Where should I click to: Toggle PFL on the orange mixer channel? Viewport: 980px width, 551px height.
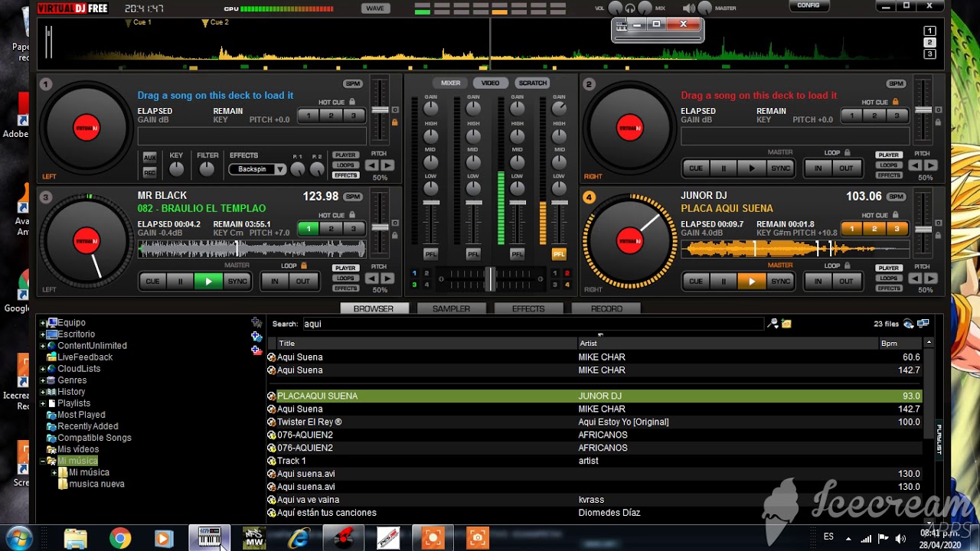point(559,254)
